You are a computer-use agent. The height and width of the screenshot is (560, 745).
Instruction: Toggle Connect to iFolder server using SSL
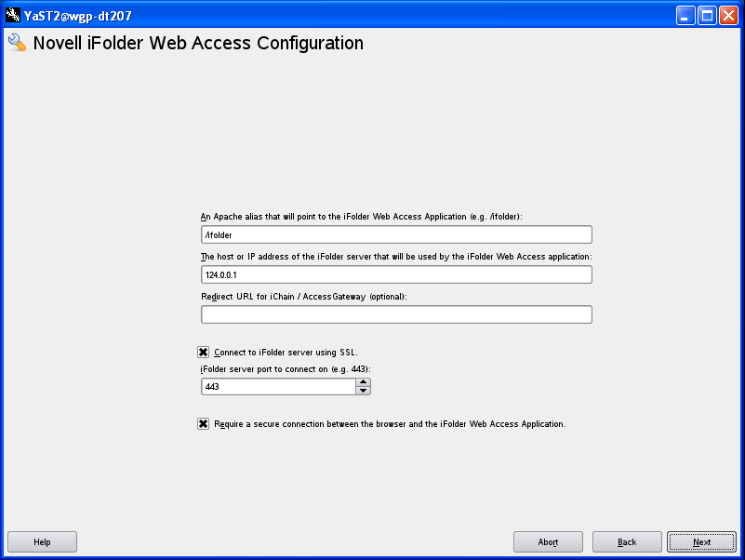[x=203, y=352]
